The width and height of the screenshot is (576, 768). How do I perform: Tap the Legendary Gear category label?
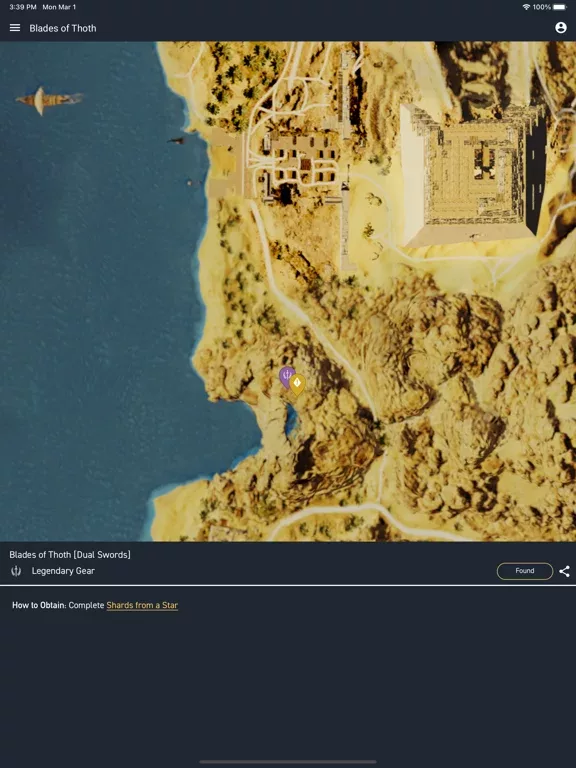coord(63,571)
